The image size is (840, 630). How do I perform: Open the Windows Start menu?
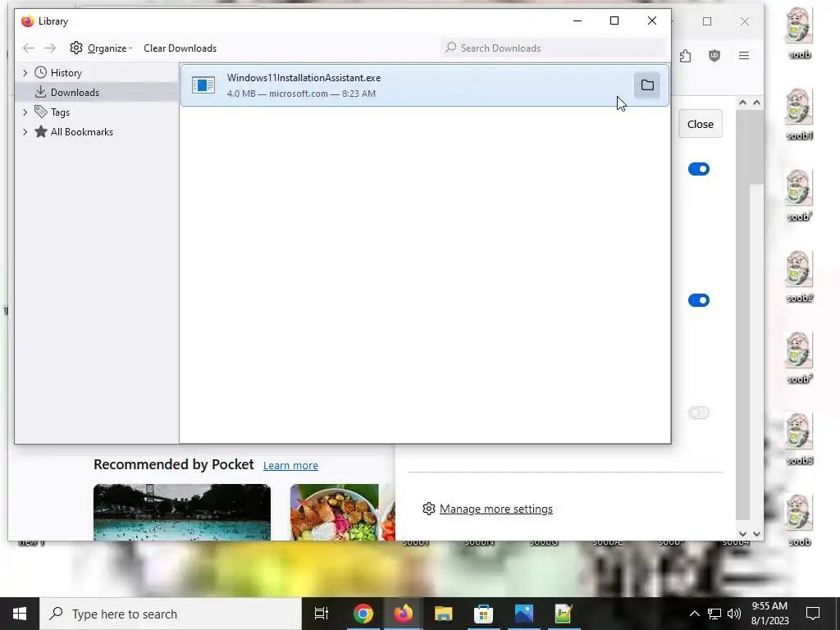click(x=20, y=614)
